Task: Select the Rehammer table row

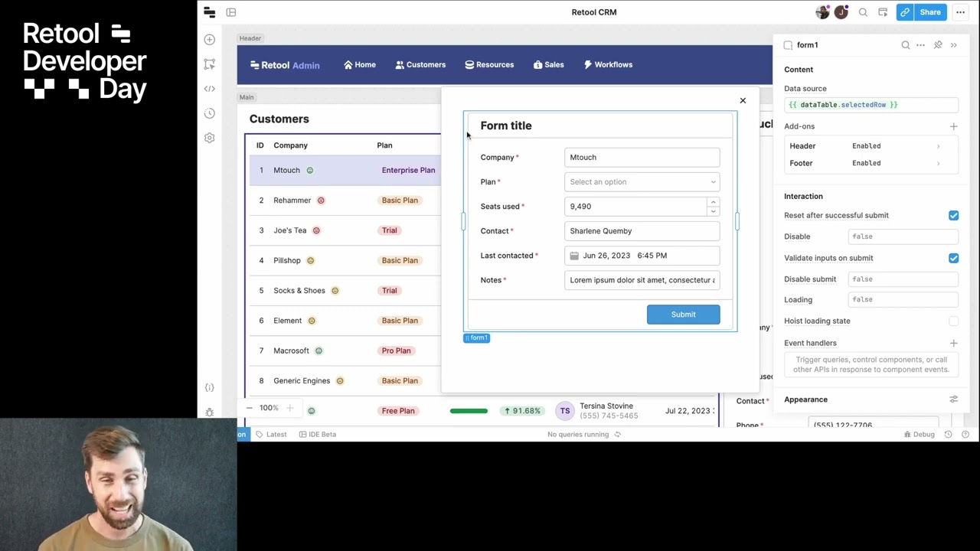Action: point(345,201)
